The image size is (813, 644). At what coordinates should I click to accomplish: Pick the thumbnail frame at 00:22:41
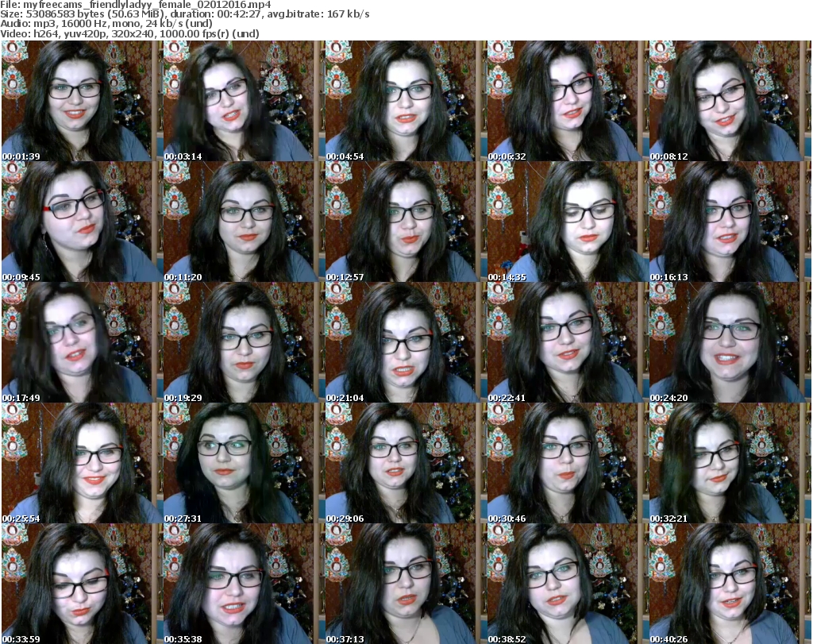pyautogui.click(x=568, y=342)
